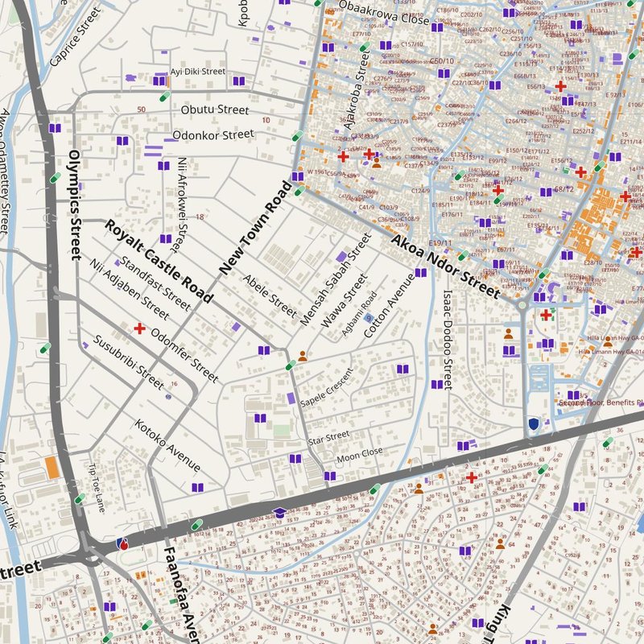Select the pharmacy pill icon below Ayi Diki Street
The height and width of the screenshot is (644, 644).
(165, 97)
